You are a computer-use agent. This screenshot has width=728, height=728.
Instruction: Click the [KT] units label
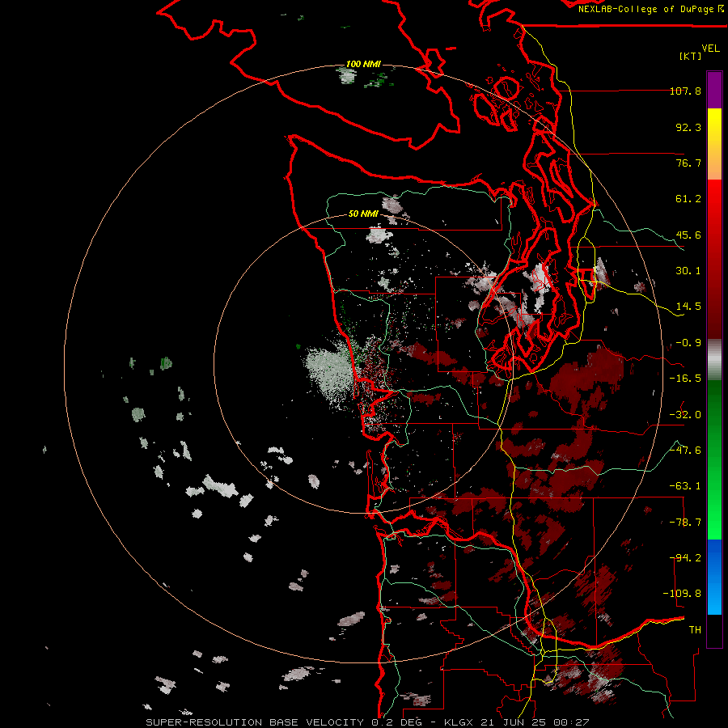[691, 56]
